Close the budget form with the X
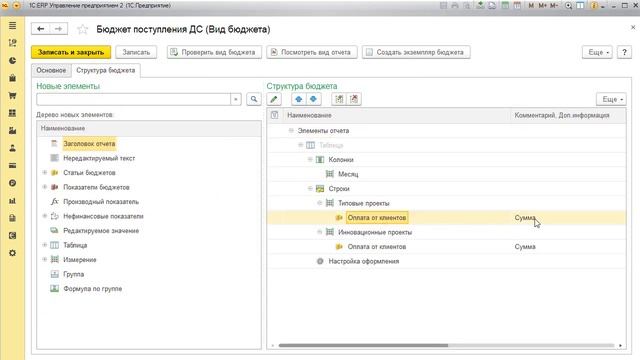Image resolution: width=640 pixels, height=360 pixels. pos(633,27)
